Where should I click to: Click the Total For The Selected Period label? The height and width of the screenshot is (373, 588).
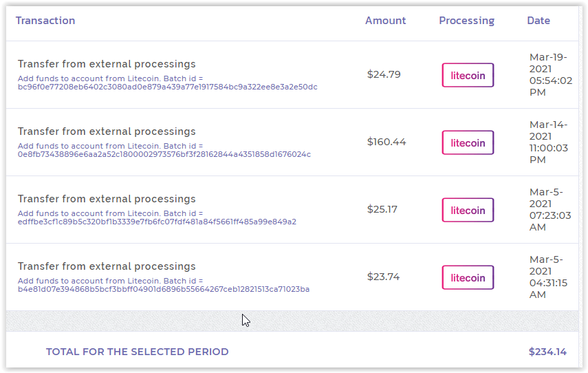click(x=137, y=352)
